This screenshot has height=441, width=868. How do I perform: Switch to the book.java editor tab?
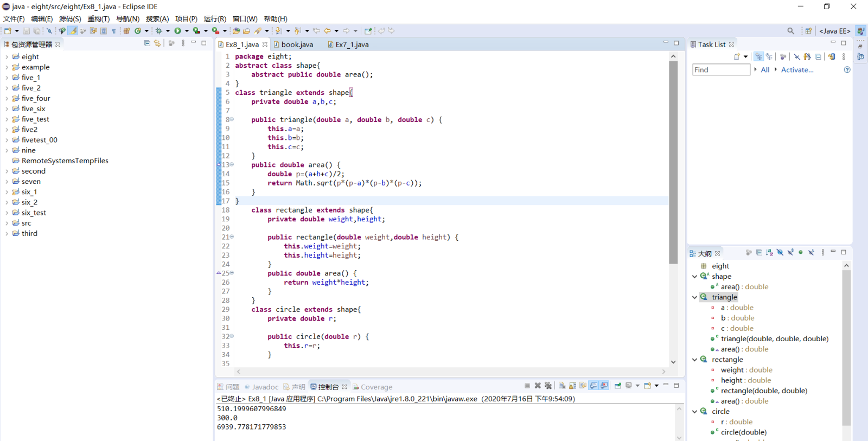click(x=297, y=44)
